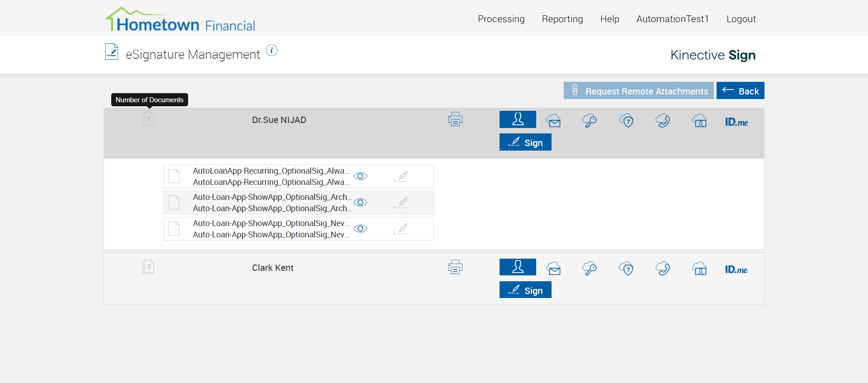This screenshot has width=868, height=383.
Task: Choose key authentication icon for Dr.Sue NIJAD
Action: pos(590,121)
